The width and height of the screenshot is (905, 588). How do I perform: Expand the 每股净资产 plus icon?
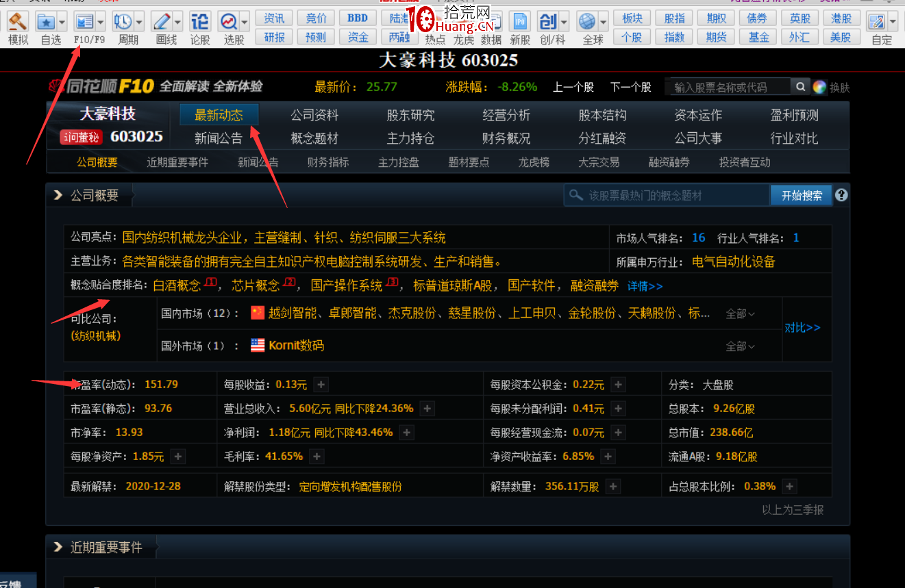pyautogui.click(x=177, y=457)
